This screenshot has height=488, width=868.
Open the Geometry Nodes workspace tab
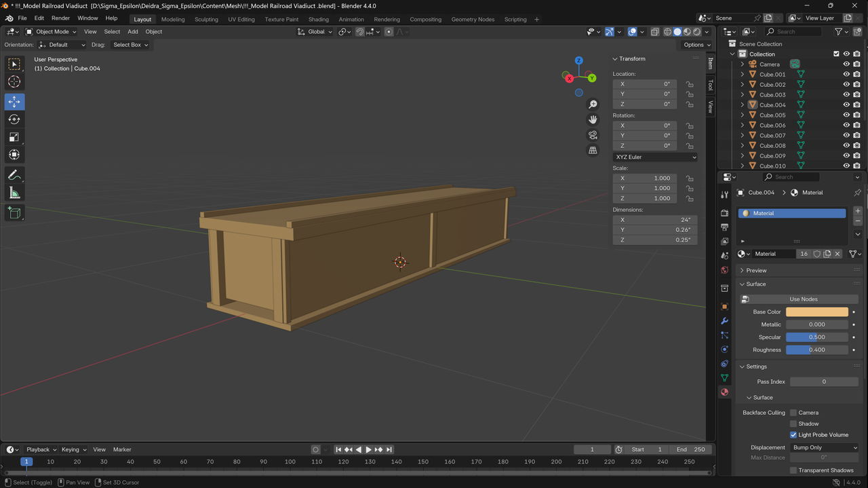click(473, 19)
